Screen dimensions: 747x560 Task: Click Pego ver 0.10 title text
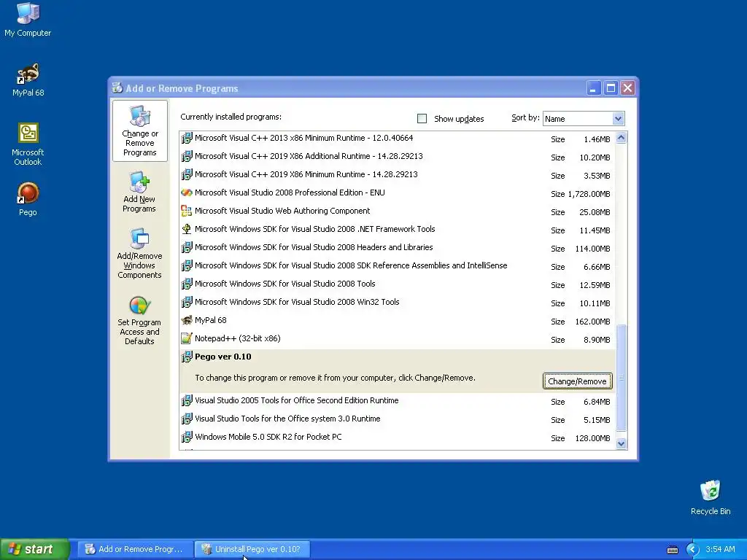[222, 357]
